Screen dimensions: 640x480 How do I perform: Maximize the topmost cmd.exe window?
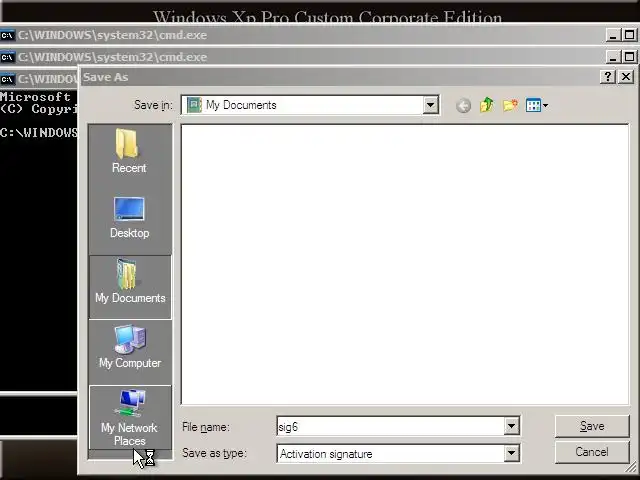(x=629, y=35)
